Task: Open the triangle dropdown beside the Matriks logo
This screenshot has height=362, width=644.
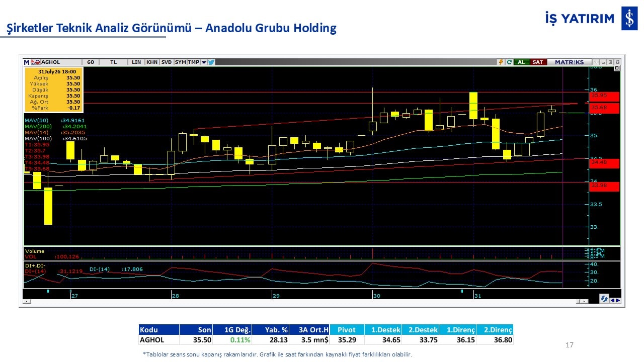Action: (x=596, y=62)
